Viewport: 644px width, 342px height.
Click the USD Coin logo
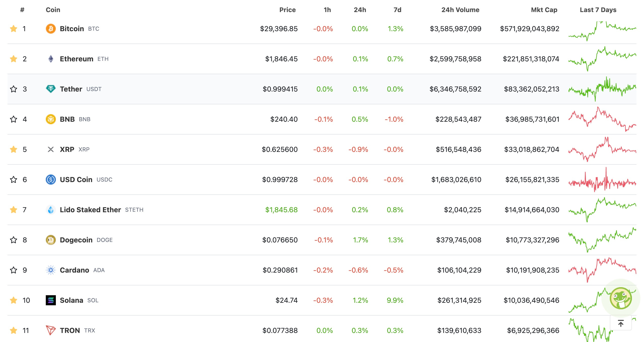51,180
